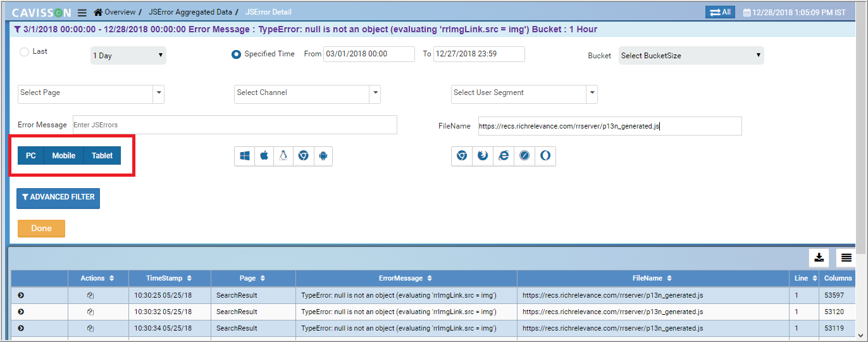Click JSError Detail breadcrumb
The image size is (868, 342).
(x=268, y=13)
